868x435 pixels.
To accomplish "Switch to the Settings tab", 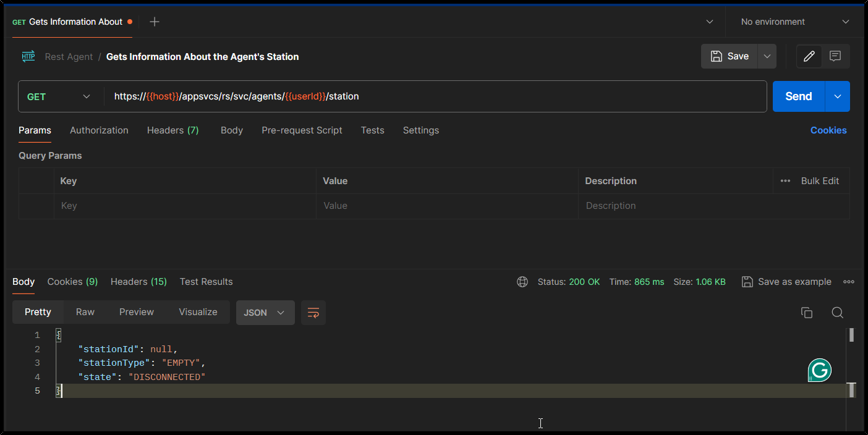I will pyautogui.click(x=421, y=130).
